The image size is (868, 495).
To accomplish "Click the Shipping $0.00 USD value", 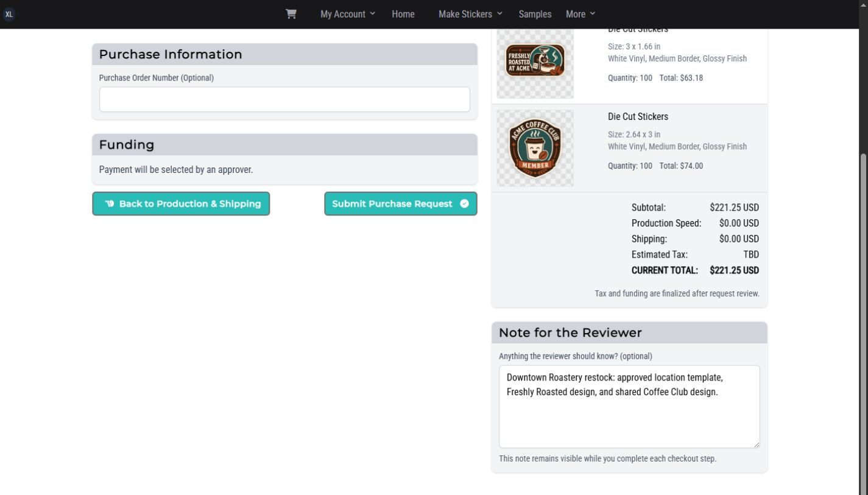I will [x=739, y=239].
